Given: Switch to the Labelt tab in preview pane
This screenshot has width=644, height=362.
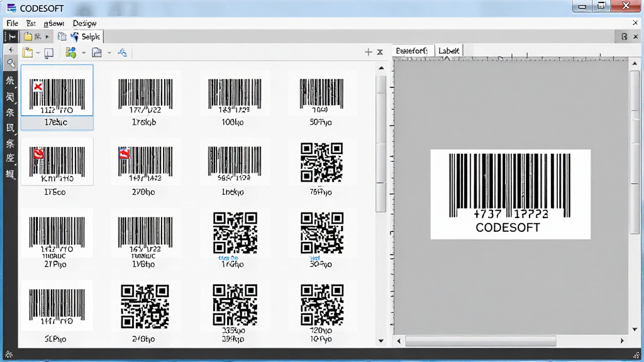Looking at the screenshot, I should pyautogui.click(x=448, y=51).
